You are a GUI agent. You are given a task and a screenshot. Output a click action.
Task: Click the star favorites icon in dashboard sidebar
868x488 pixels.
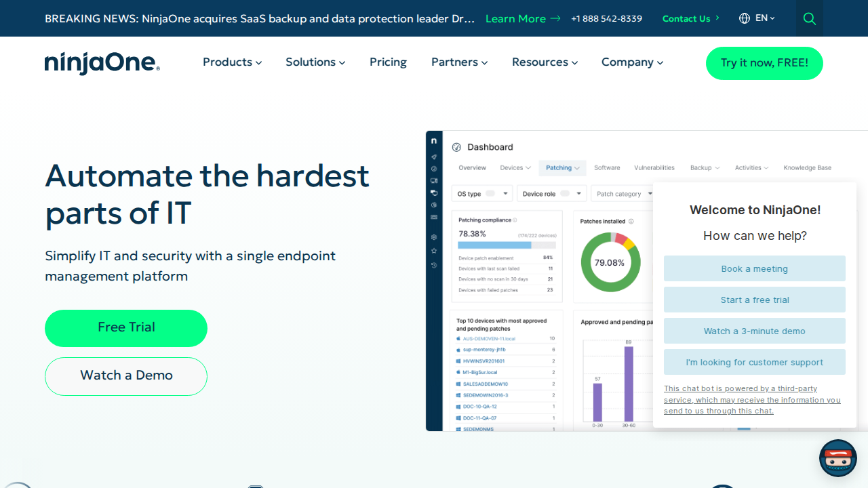(434, 251)
